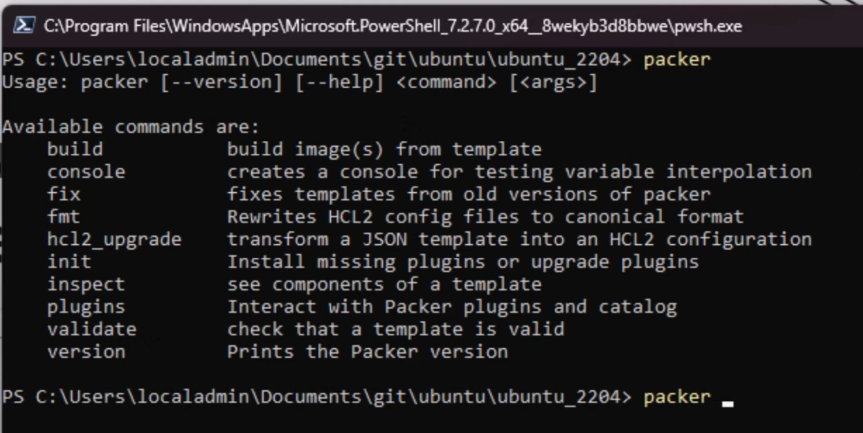
Task: Select the "console" command name
Action: pyautogui.click(x=86, y=172)
